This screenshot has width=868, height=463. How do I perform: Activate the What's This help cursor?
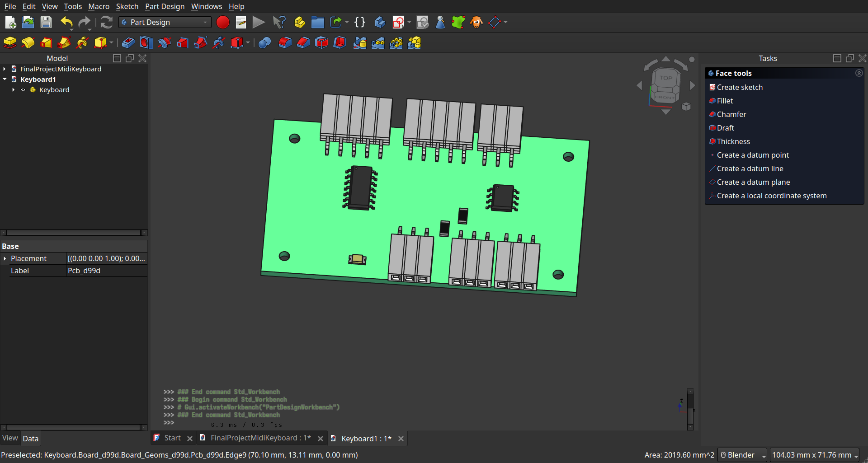pos(279,22)
